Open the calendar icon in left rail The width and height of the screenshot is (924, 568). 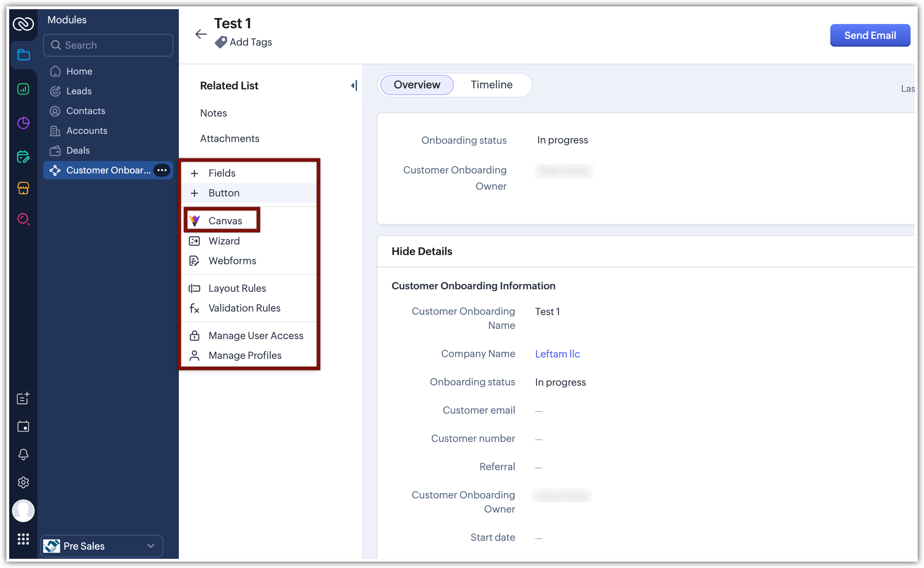(23, 426)
